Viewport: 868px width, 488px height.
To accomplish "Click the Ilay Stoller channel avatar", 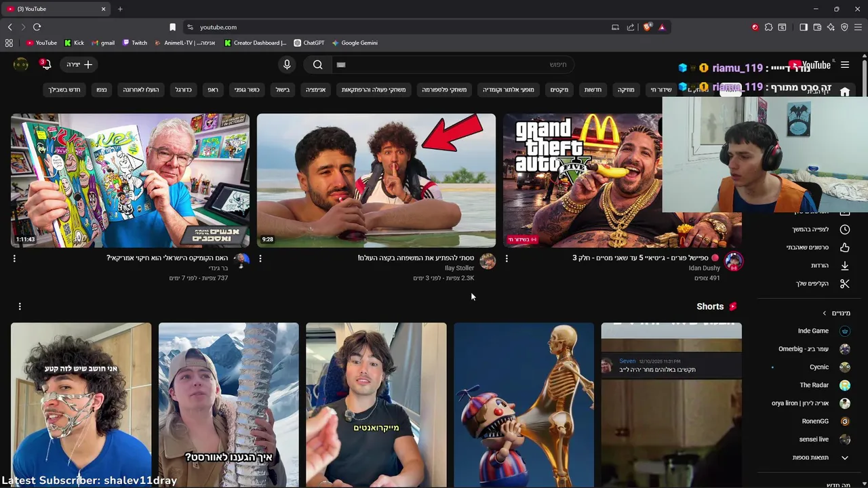I will [x=488, y=261].
